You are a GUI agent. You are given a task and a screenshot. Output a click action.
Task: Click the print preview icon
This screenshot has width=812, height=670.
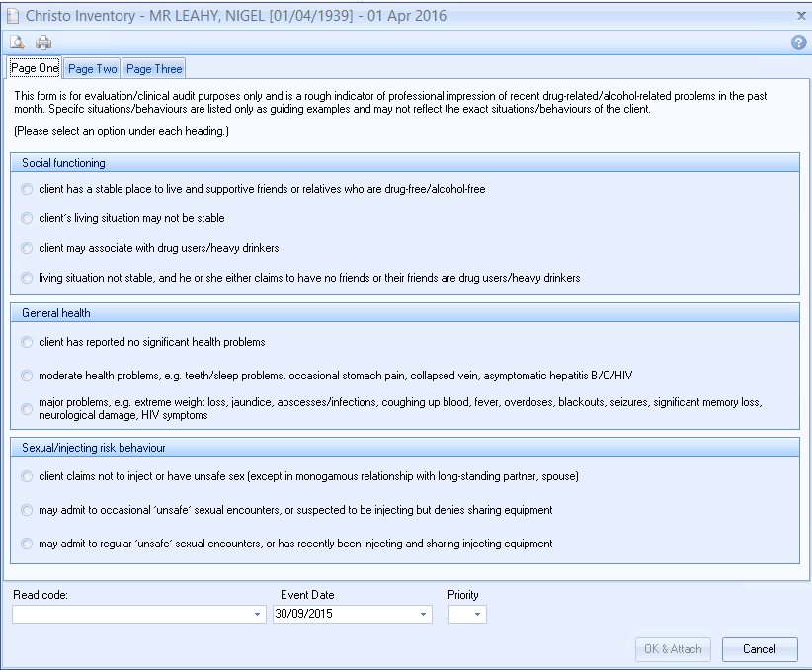click(x=17, y=42)
